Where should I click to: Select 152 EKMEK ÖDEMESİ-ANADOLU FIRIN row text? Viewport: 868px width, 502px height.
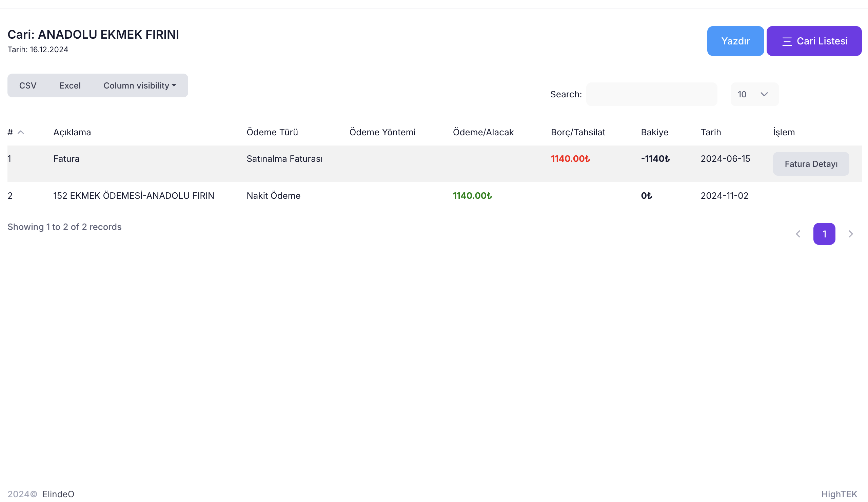pyautogui.click(x=134, y=196)
